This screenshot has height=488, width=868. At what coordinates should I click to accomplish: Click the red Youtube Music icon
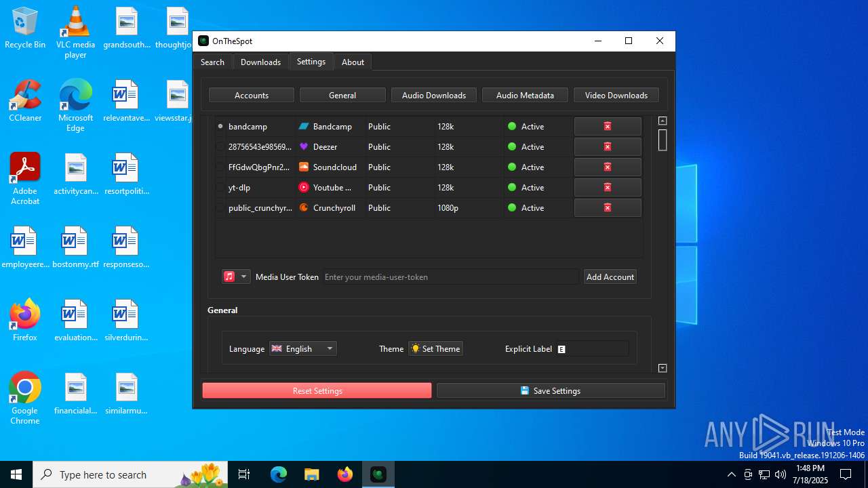pos(304,187)
